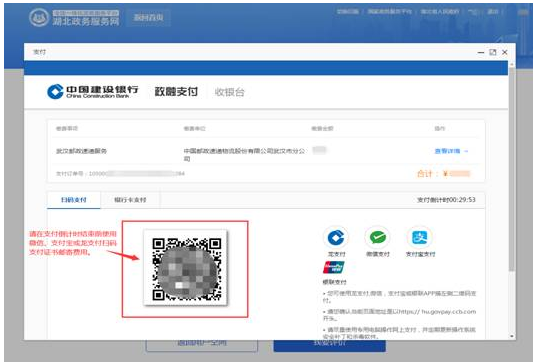Click the 合计 total amount text
The image size is (535, 364).
(444, 174)
